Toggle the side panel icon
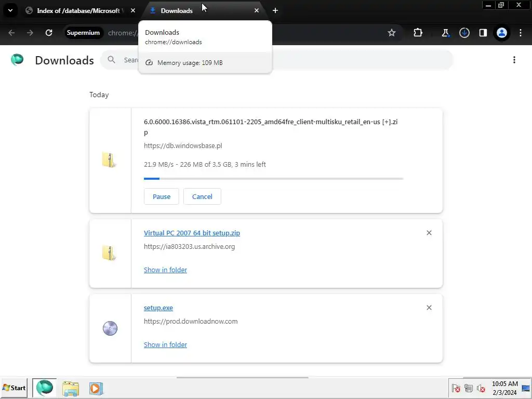 tap(483, 33)
